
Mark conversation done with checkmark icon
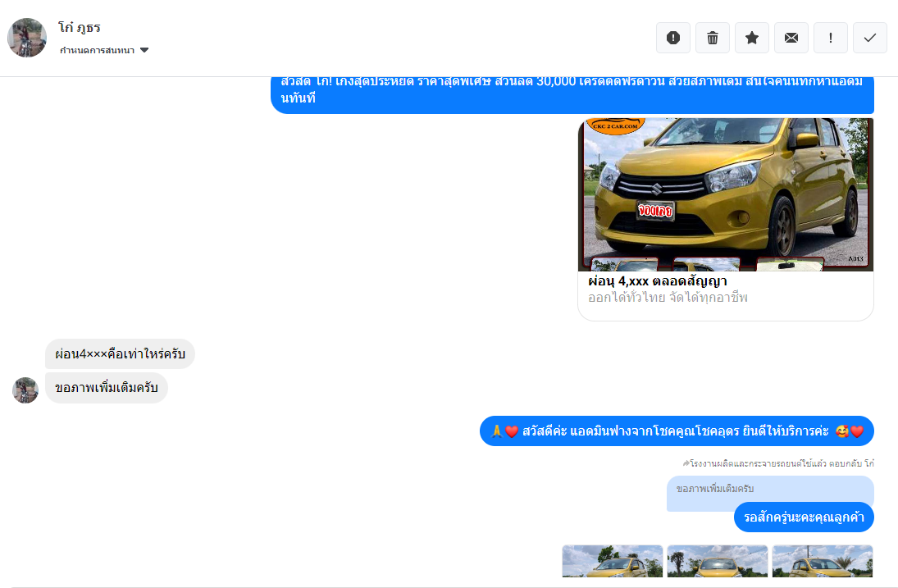point(870,38)
